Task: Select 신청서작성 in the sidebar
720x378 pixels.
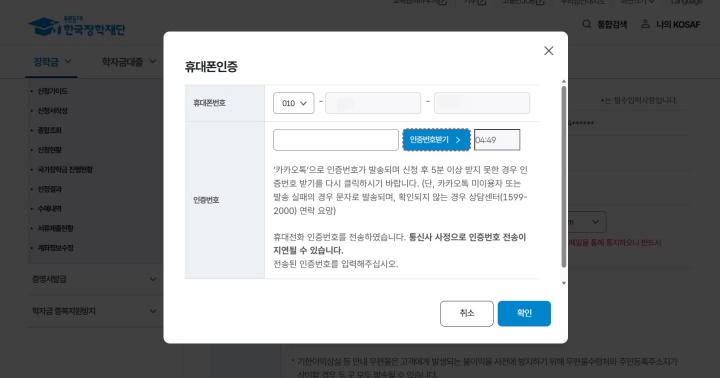Action: tap(52, 111)
